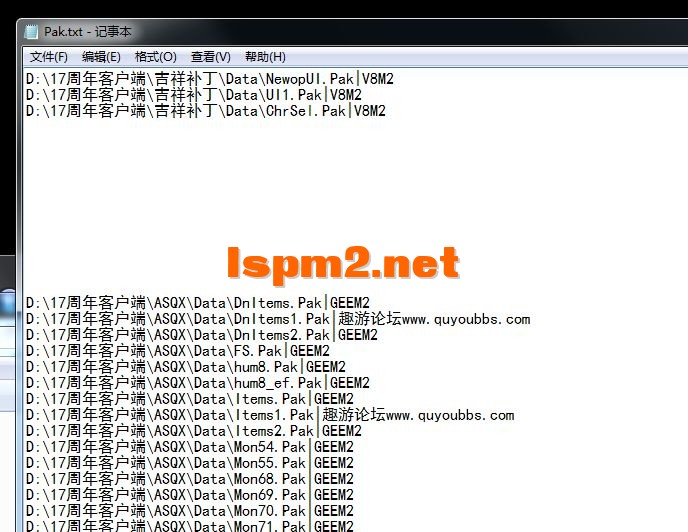
Task: Click the DnItems.Pak|GEEM2 line
Action: point(197,303)
